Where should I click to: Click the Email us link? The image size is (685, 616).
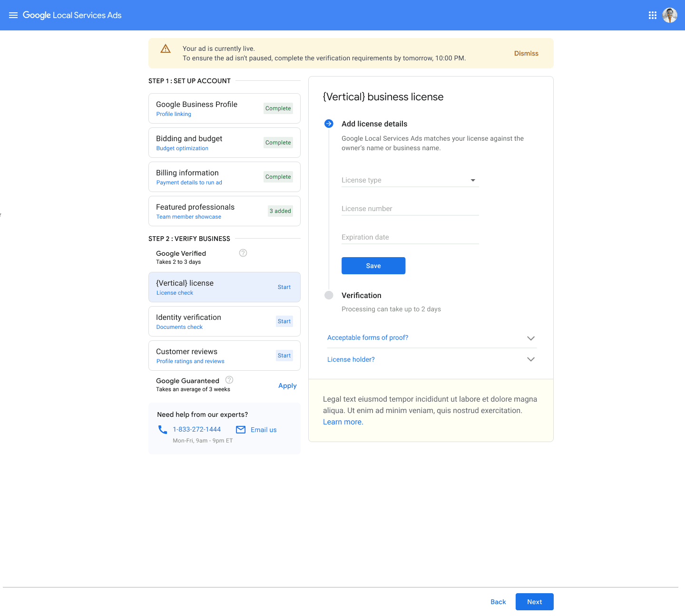[264, 430]
